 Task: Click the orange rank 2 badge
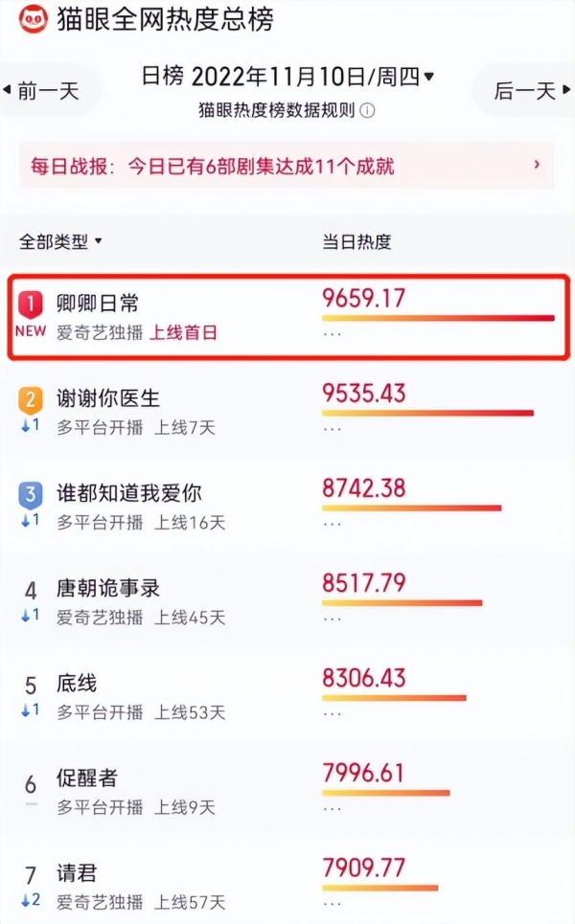(31, 399)
